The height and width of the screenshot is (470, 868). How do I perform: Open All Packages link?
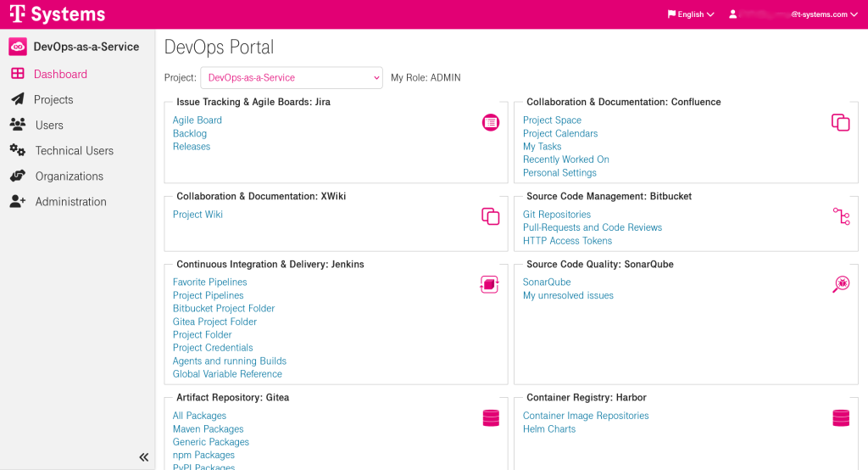coord(199,415)
